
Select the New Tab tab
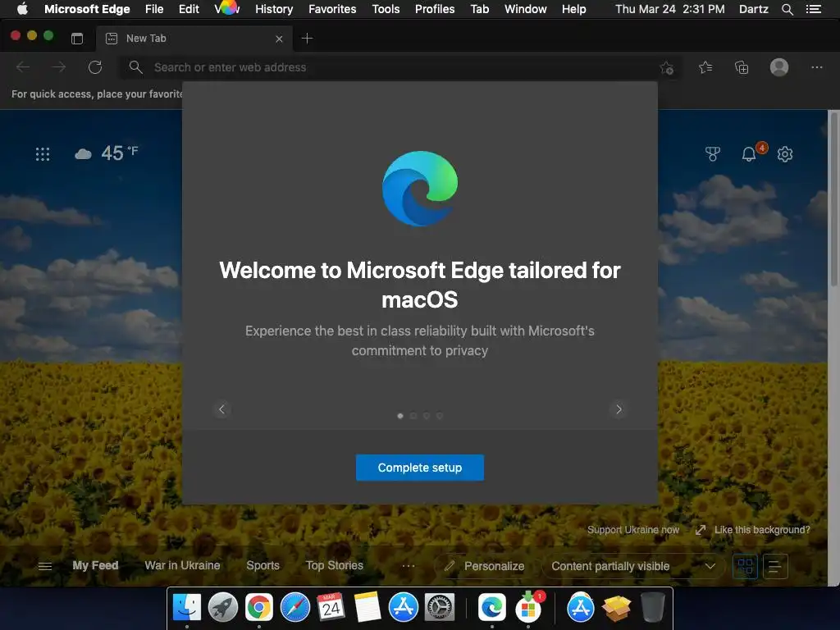(x=194, y=39)
